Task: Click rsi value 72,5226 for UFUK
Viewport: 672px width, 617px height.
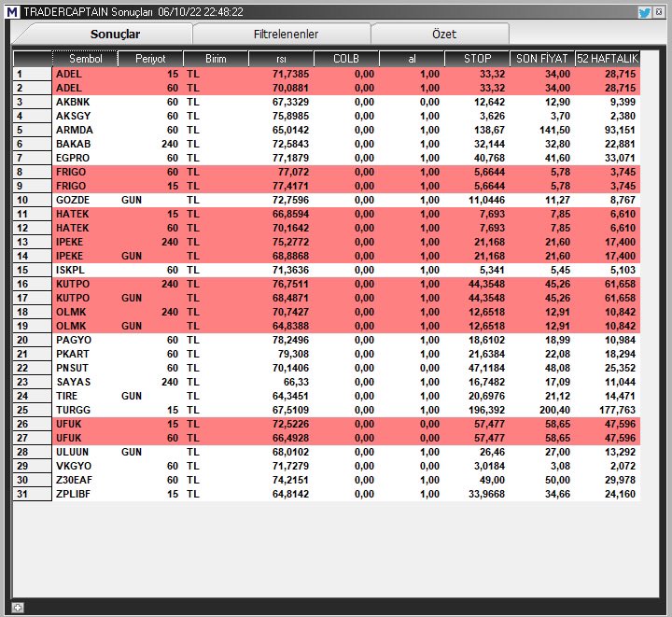Action: (290, 424)
